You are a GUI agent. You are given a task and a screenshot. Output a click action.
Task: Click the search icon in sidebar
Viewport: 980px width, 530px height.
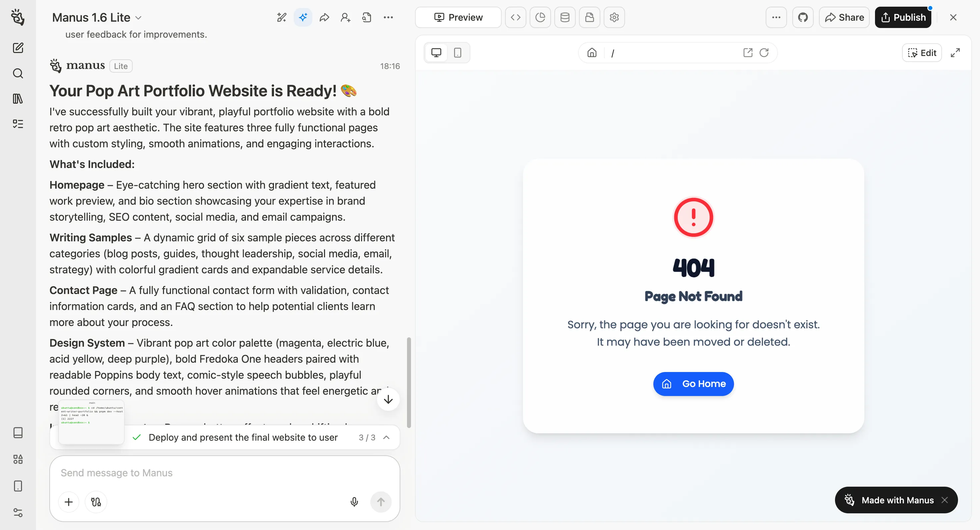[x=18, y=73]
